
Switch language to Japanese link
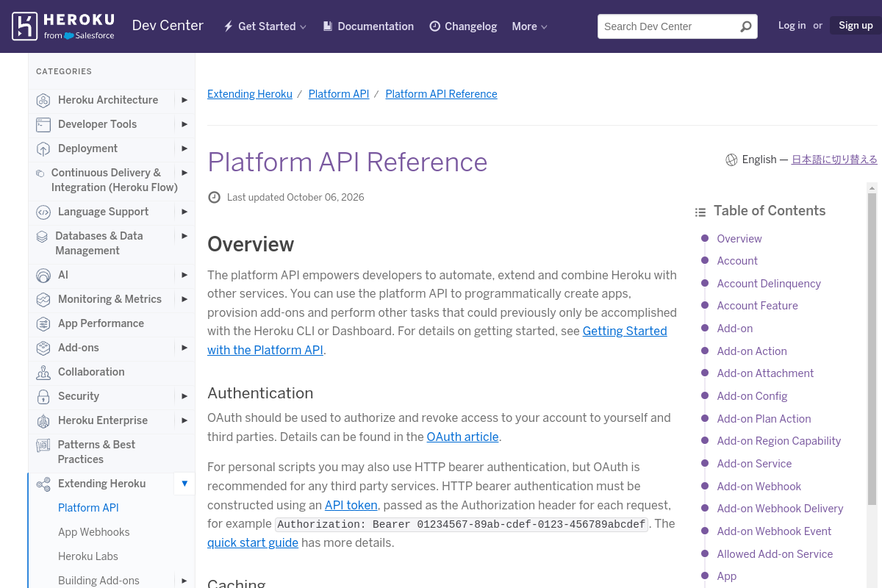[x=834, y=159]
